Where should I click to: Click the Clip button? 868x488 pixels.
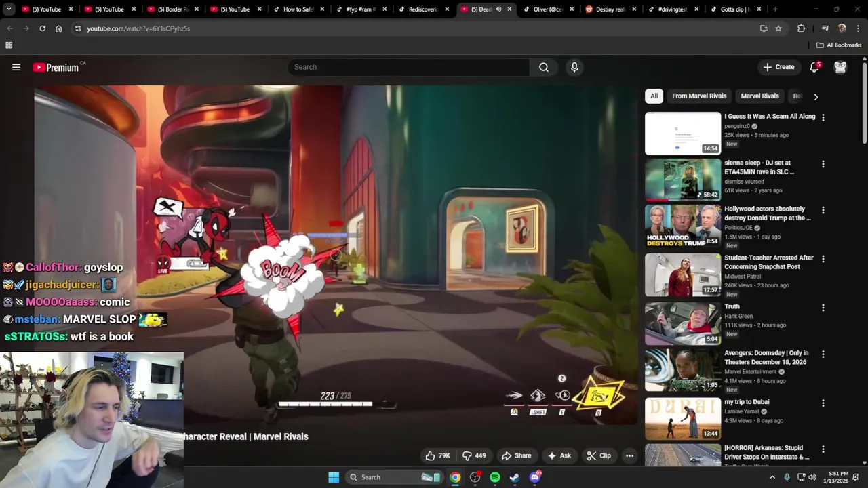tap(599, 455)
